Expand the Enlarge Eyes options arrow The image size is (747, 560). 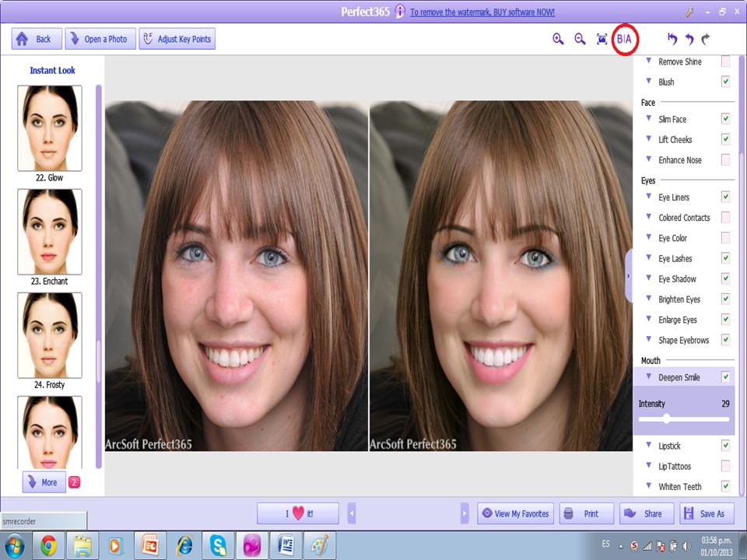pyautogui.click(x=648, y=319)
